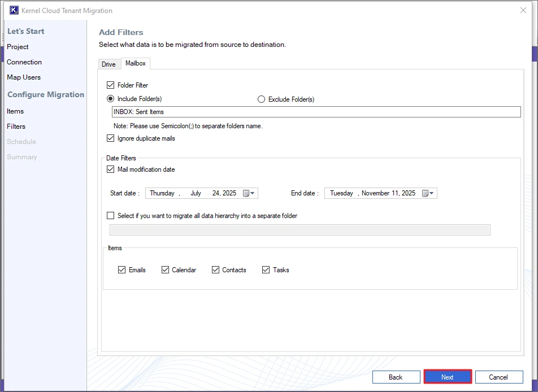Open Map Users in the sidebar
This screenshot has width=538, height=392.
tap(24, 77)
